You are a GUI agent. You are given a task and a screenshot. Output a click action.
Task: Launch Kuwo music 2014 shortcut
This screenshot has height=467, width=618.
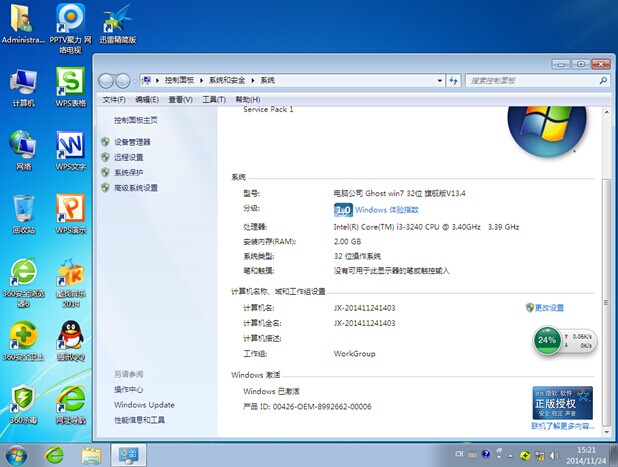(x=71, y=283)
